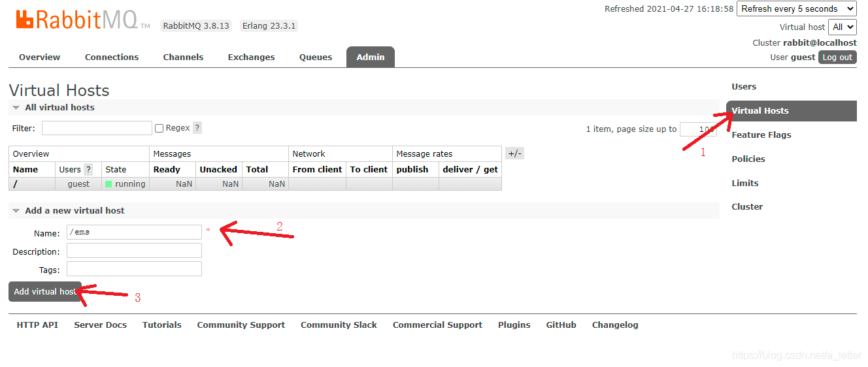
Task: Open the refresh interval dropdown
Action: pyautogui.click(x=796, y=8)
